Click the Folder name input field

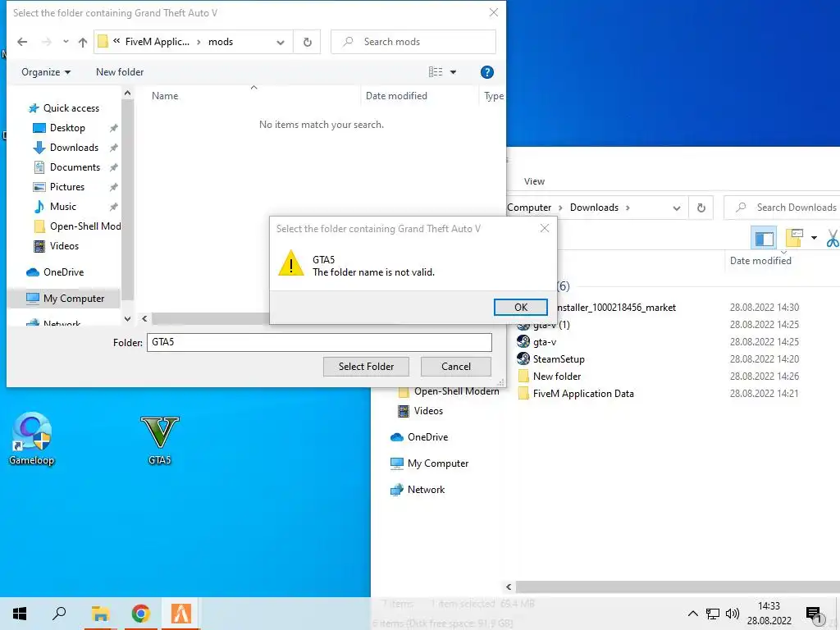pos(319,342)
